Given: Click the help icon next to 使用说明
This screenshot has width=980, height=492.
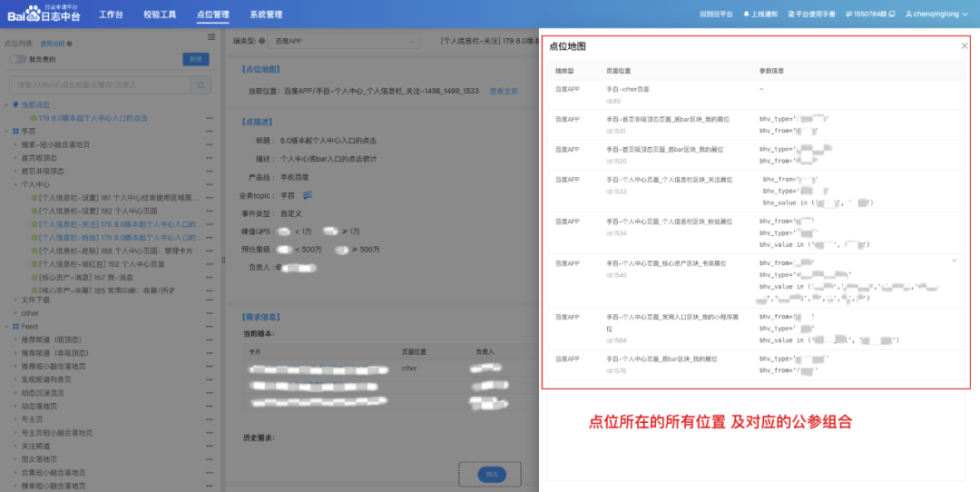Looking at the screenshot, I should (69, 44).
